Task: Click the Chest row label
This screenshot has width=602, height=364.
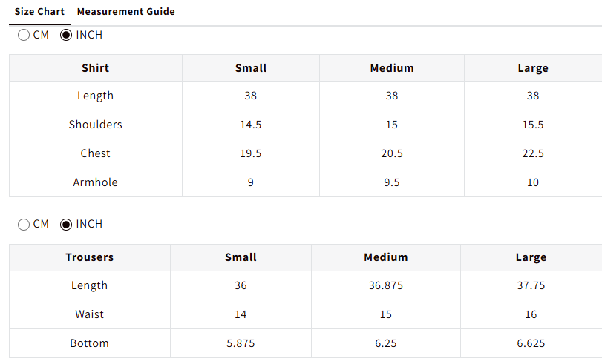Action: tap(96, 153)
